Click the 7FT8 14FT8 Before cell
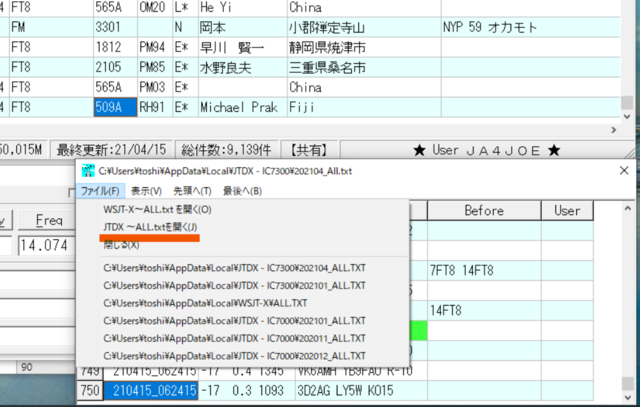The image size is (640, 407). click(x=484, y=271)
